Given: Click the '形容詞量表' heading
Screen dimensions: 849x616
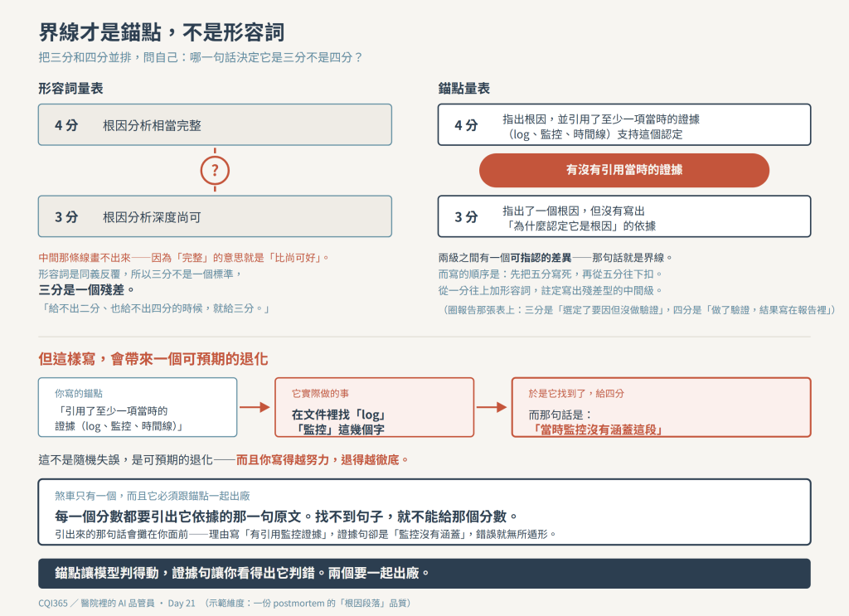Looking at the screenshot, I should (71, 88).
